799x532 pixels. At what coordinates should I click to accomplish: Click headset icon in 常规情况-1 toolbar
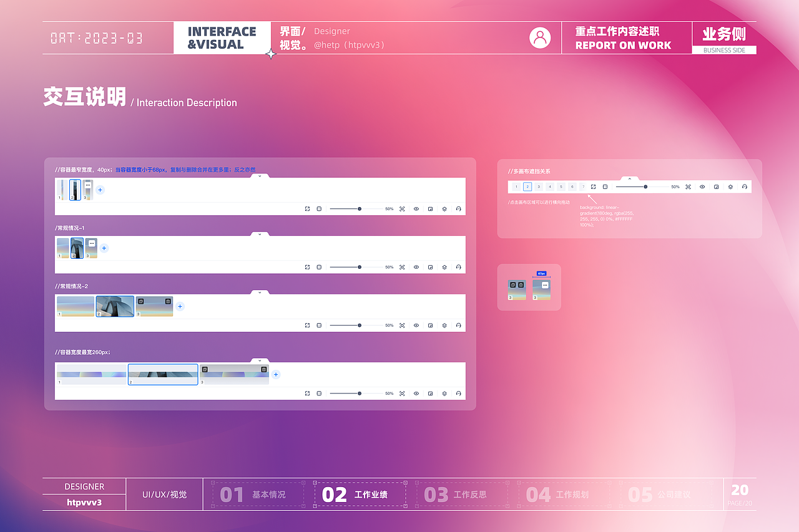click(x=459, y=267)
